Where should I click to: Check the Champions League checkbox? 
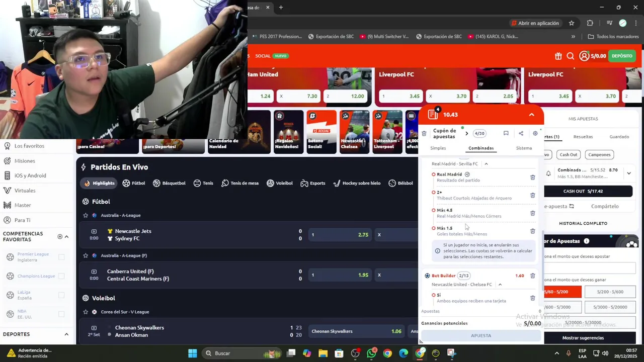point(61,276)
